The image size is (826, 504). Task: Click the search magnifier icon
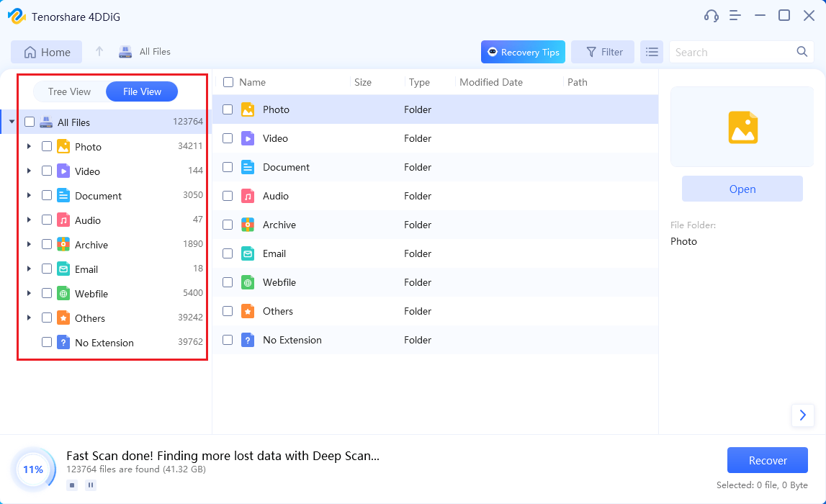point(802,52)
